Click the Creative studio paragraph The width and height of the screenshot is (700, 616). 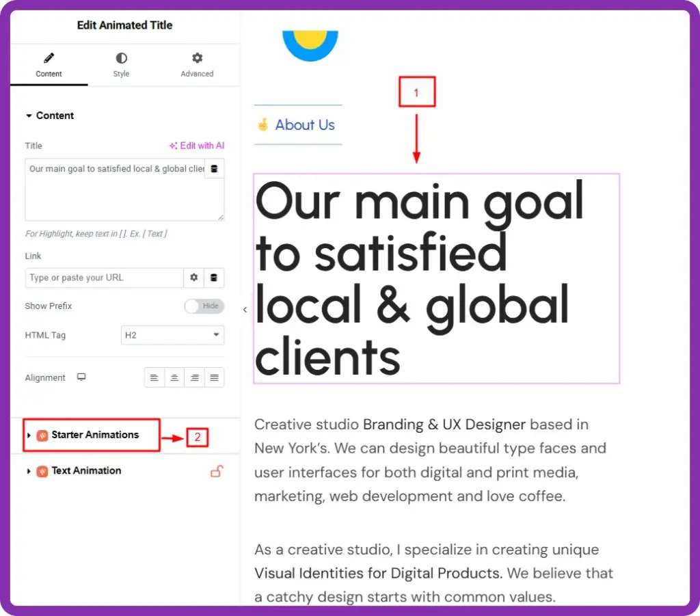coord(431,460)
